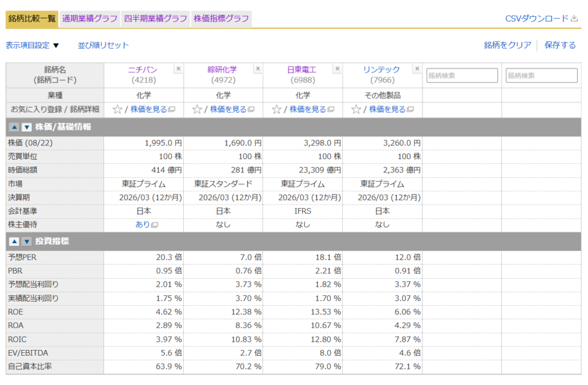Image resolution: width=588 pixels, height=385 pixels.
Task: Open 綜研化学 stock name link
Action: [222, 70]
